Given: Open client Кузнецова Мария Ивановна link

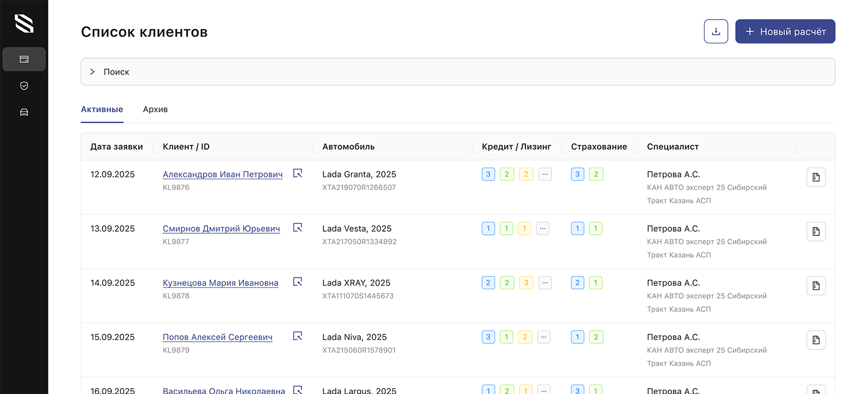Looking at the screenshot, I should coord(220,283).
